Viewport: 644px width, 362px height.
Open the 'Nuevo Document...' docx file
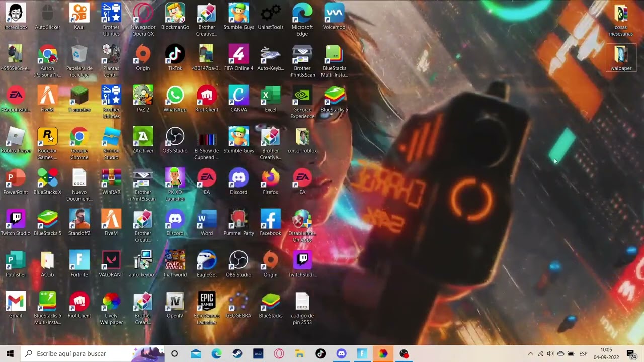click(79, 185)
